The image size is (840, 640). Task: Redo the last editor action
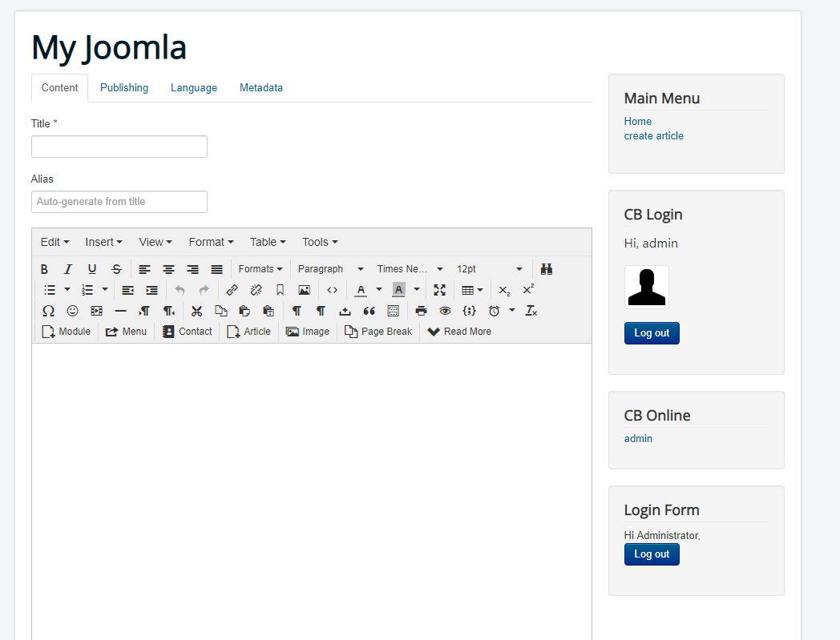click(204, 290)
